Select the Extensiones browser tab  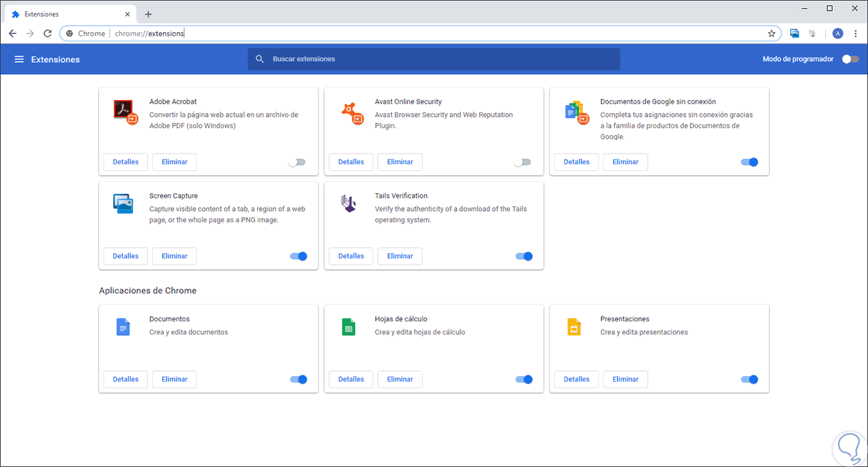70,14
